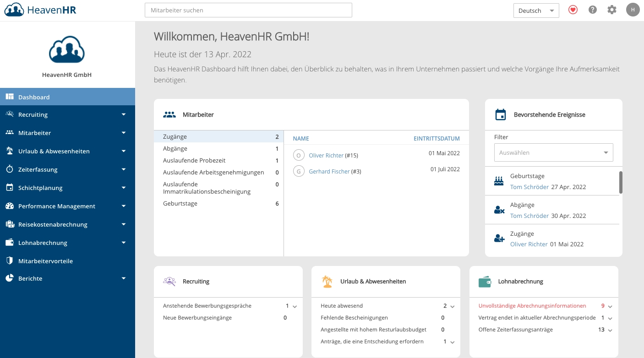The height and width of the screenshot is (358, 644).
Task: Expand Anstehende Bewerbungsgespräche row
Action: [295, 306]
